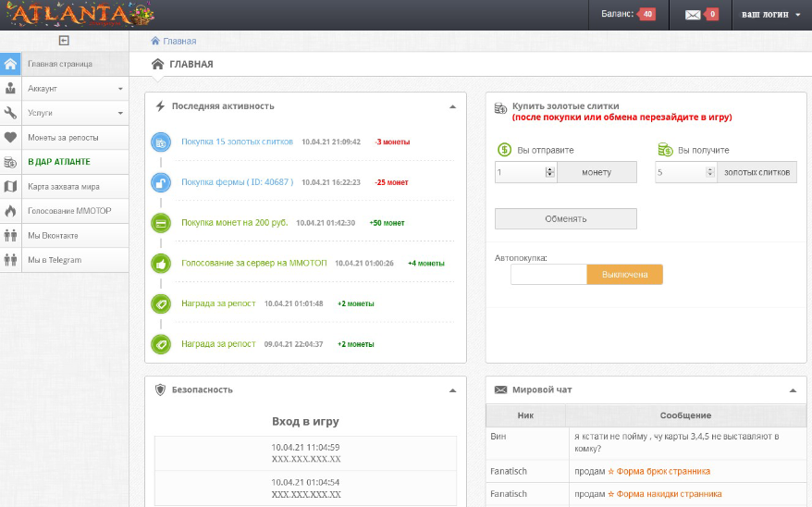Click the home icon in the sidebar
The image size is (812, 507).
10,64
